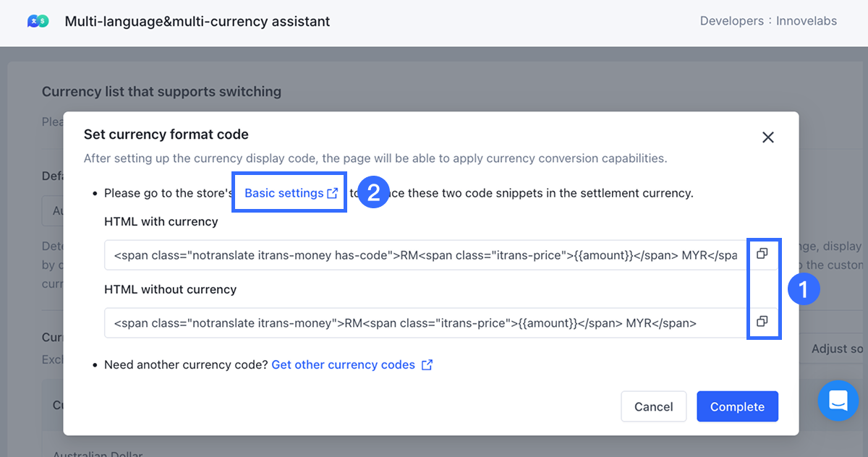Click the Developers: Innovelabs header text
The height and width of the screenshot is (457, 868).
tap(768, 21)
